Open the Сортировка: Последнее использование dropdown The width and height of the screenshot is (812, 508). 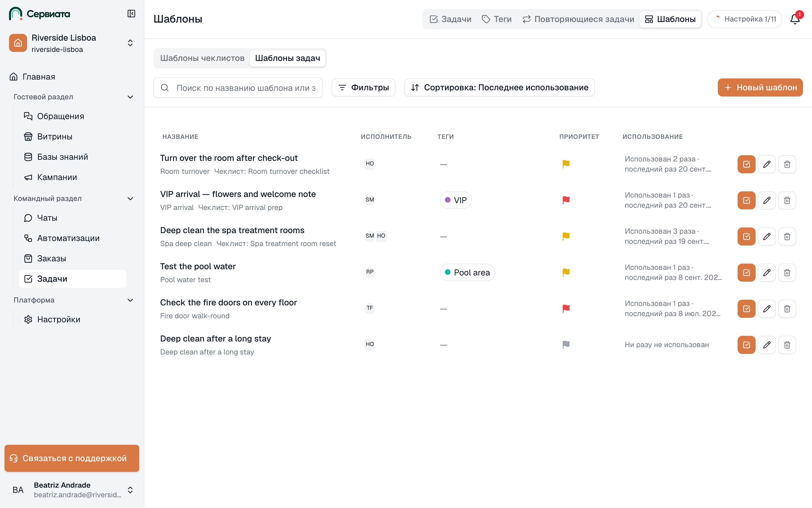[x=499, y=87]
